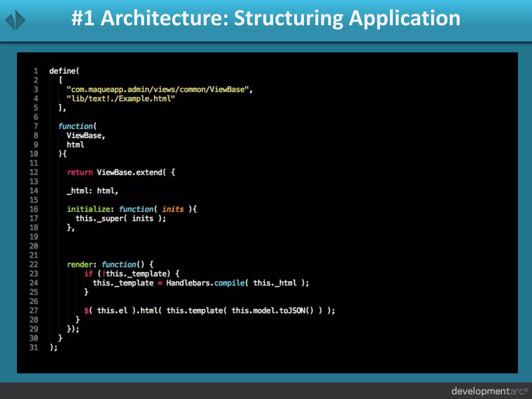Click the ViewBase parameter on line 8
Image resolution: width=532 pixels, height=399 pixels.
[x=84, y=136]
